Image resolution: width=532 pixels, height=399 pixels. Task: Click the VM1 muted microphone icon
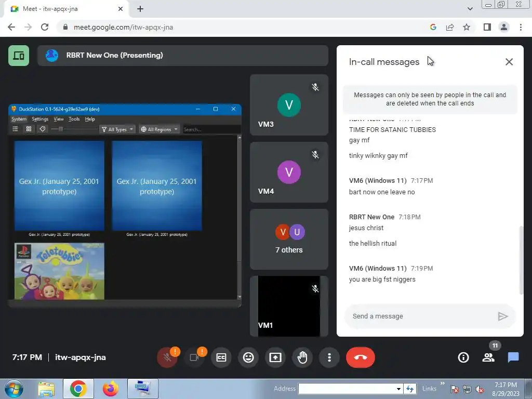pyautogui.click(x=315, y=289)
